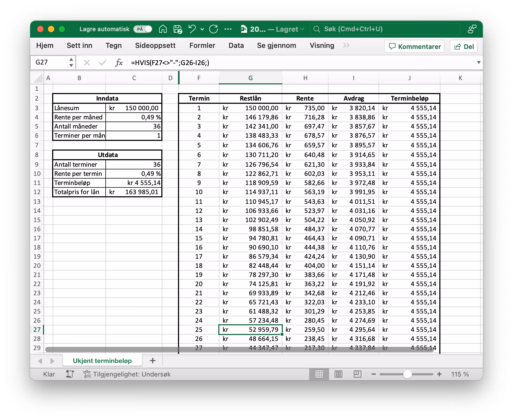The width and height of the screenshot is (513, 420).
Task: Switch to Normal view icon
Action: [319, 374]
